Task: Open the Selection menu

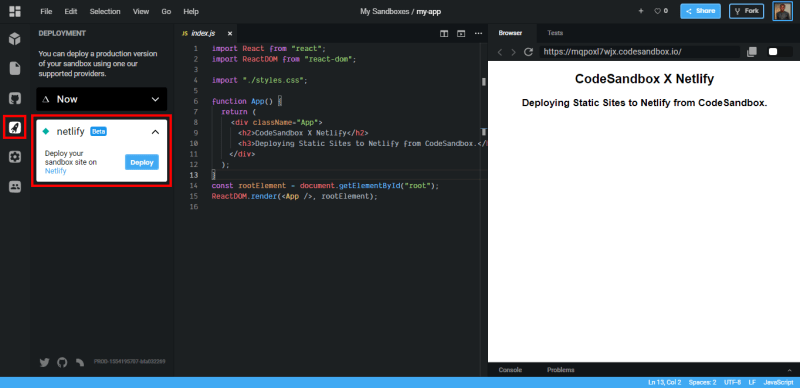Action: (x=105, y=11)
